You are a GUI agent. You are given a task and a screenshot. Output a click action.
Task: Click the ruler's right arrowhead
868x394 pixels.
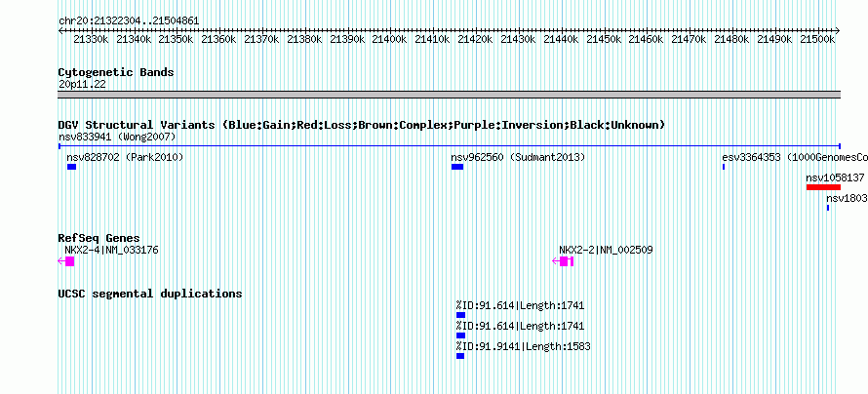click(838, 30)
